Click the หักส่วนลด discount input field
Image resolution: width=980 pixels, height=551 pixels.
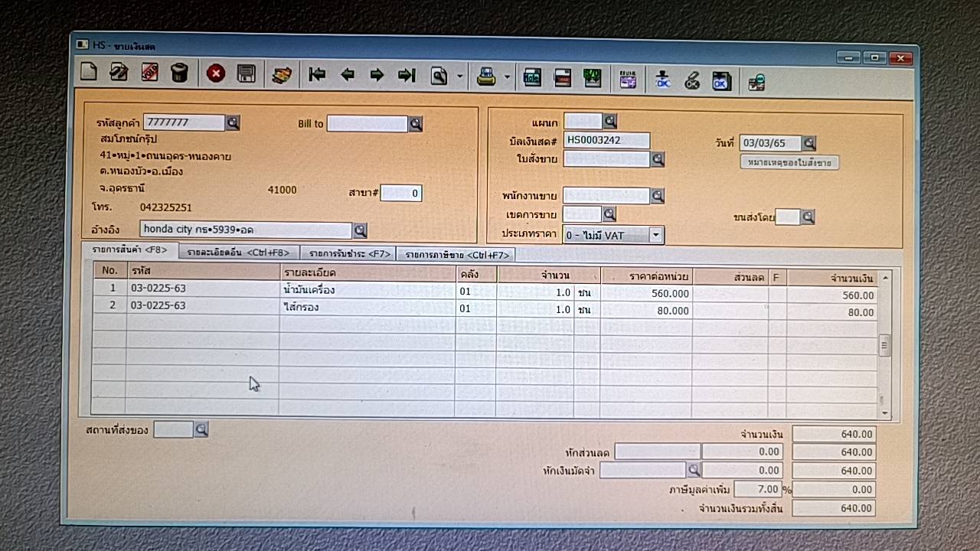pyautogui.click(x=657, y=452)
